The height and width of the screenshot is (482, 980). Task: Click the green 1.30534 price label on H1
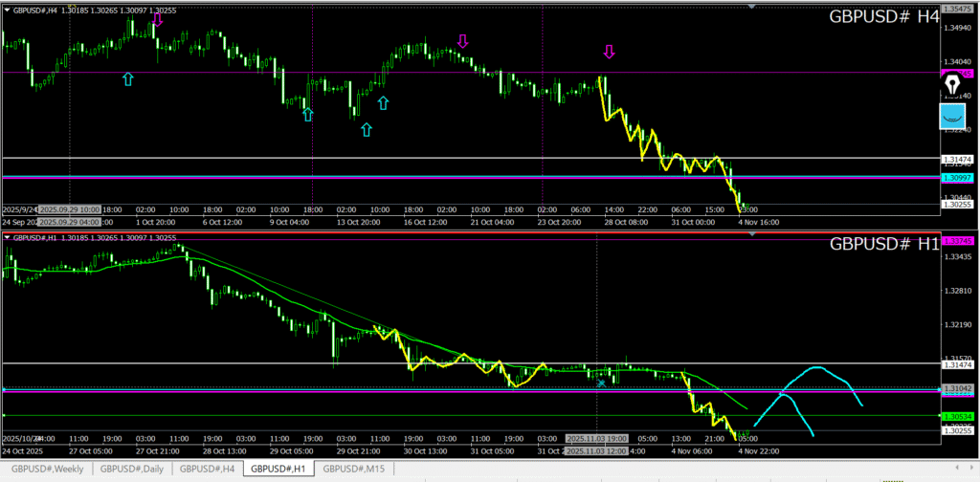(x=957, y=416)
